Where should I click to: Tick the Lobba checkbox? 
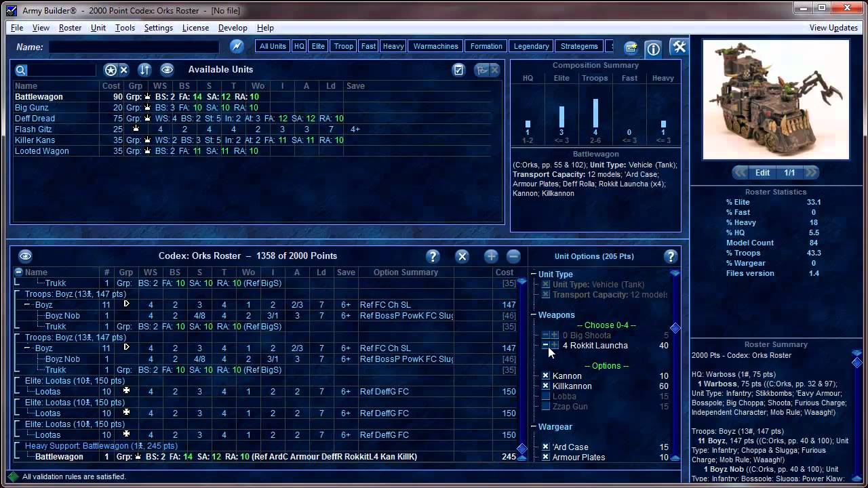coord(546,396)
